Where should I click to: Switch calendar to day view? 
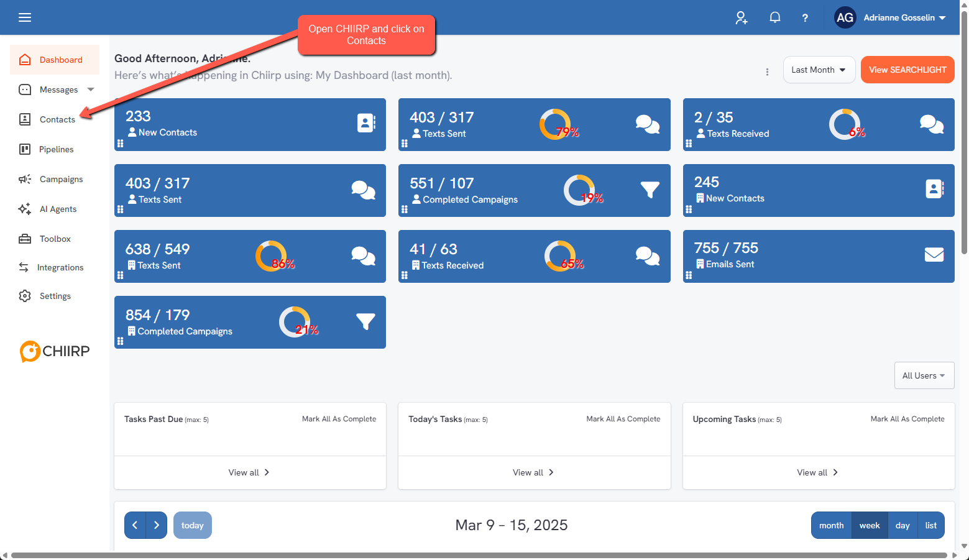(x=902, y=525)
